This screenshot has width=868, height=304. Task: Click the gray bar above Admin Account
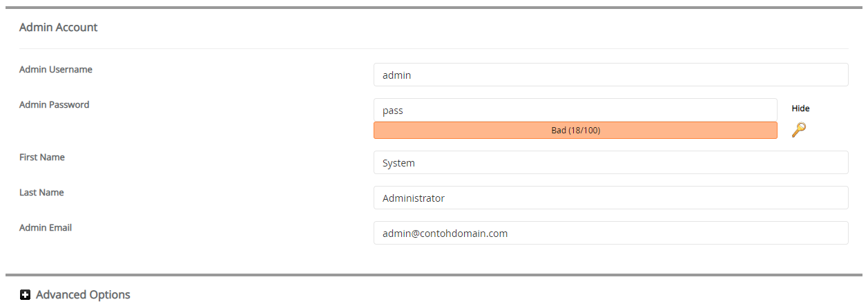click(x=434, y=8)
